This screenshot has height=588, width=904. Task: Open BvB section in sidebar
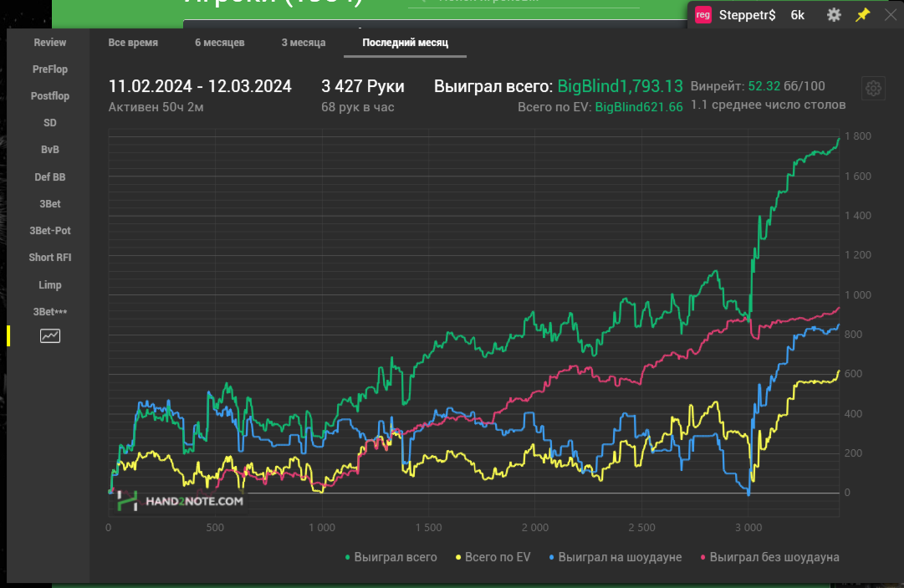(49, 150)
